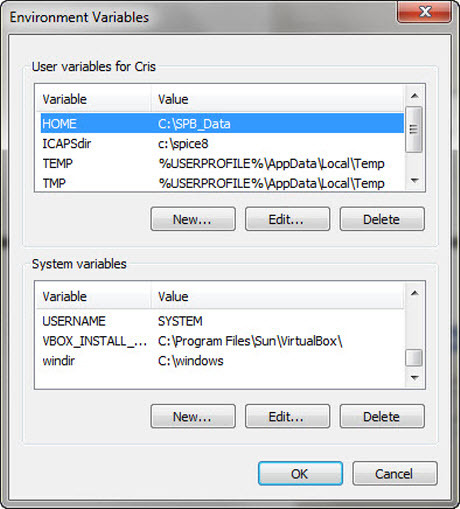
Task: Click the system variables scroll up arrow
Action: pyautogui.click(x=414, y=293)
